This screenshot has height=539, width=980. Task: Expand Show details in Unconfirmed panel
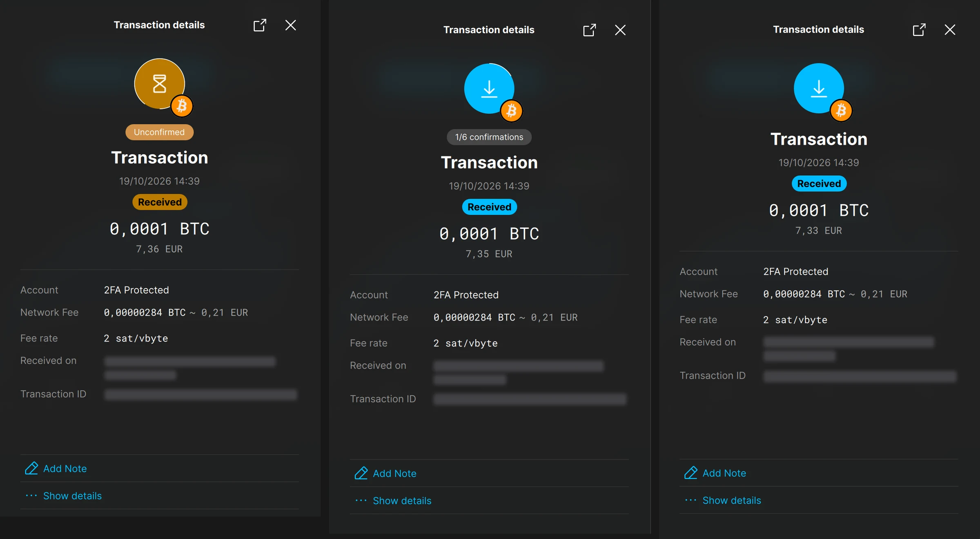pyautogui.click(x=72, y=496)
